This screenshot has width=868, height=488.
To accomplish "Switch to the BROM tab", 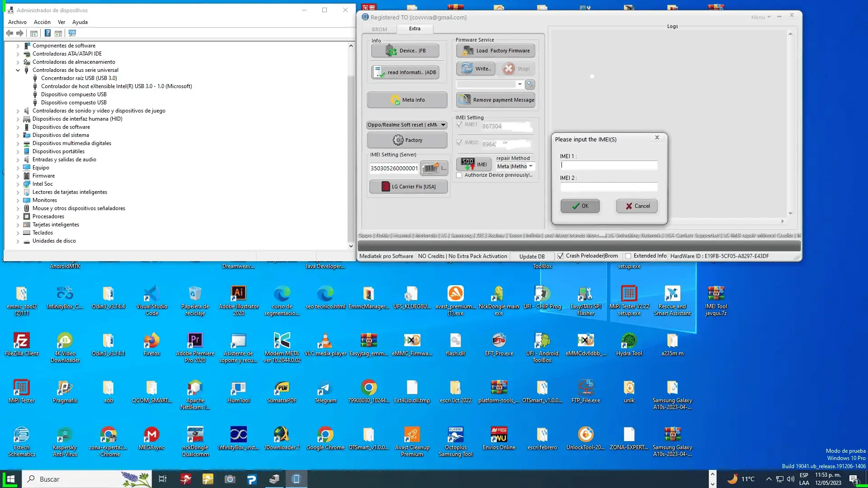I will pos(379,29).
